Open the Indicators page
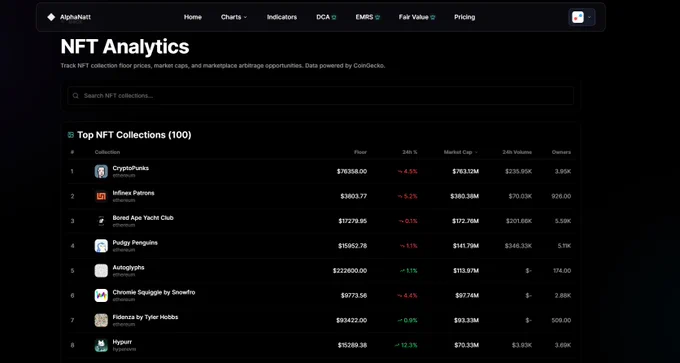The image size is (680, 363). click(x=282, y=17)
